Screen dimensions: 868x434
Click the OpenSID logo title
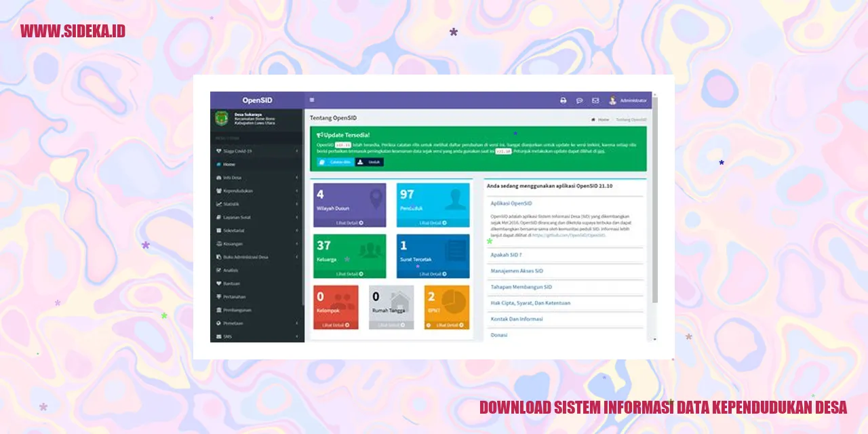[257, 100]
